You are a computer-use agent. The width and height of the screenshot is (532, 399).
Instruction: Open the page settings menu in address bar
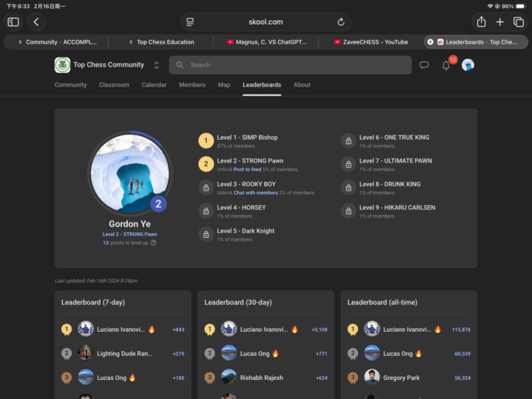[190, 22]
